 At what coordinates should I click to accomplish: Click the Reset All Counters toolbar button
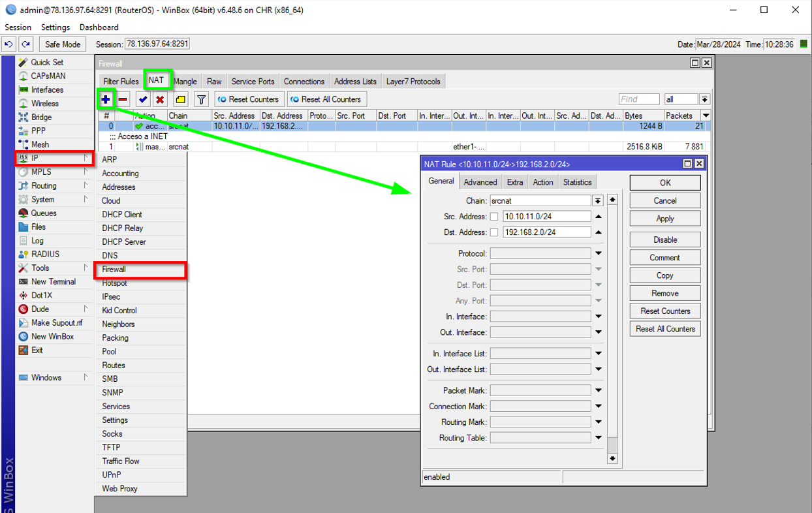click(x=326, y=99)
